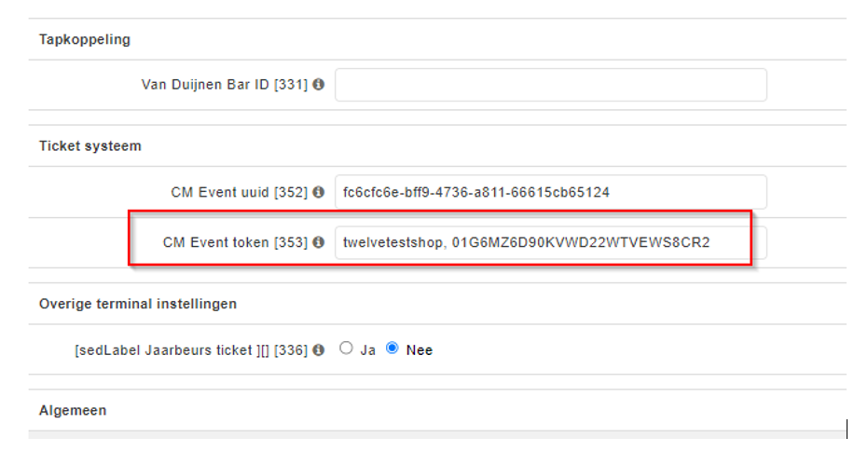Click the 'Nee' label text
Image resolution: width=868 pixels, height=451 pixels.
[x=419, y=350]
